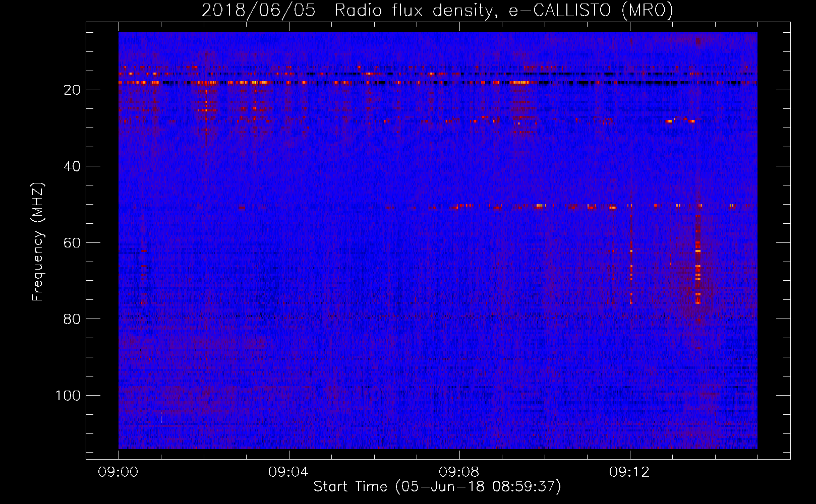Click the 09:04 time tick label

coord(288,472)
